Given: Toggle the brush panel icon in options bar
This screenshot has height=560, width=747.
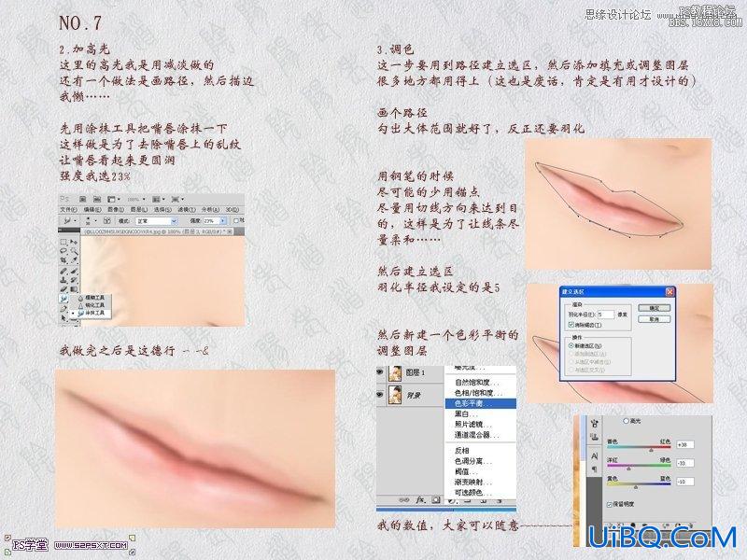Looking at the screenshot, I should [107, 220].
